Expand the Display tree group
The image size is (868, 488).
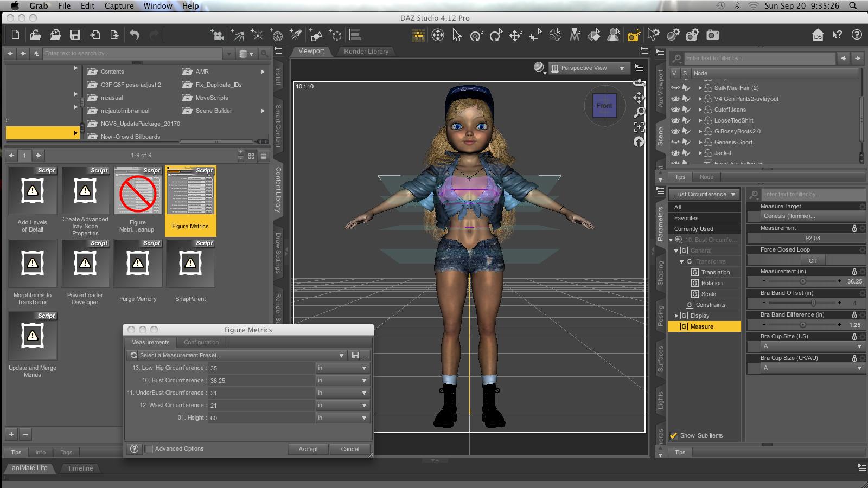[x=676, y=316]
